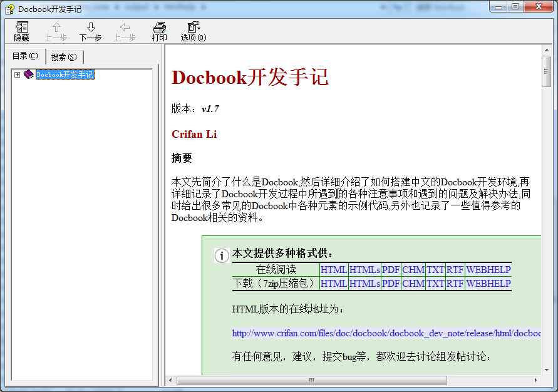Click the help file icon in title bar

[x=9, y=9]
